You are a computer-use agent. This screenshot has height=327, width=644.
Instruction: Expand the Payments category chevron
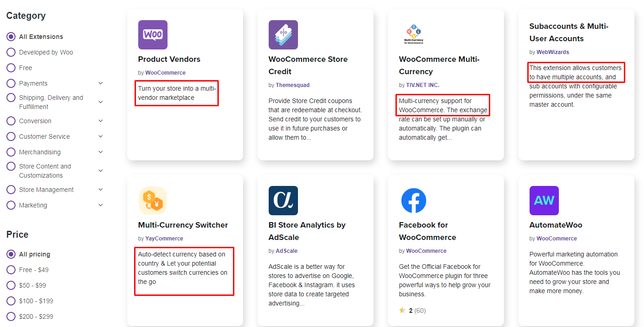coord(101,83)
